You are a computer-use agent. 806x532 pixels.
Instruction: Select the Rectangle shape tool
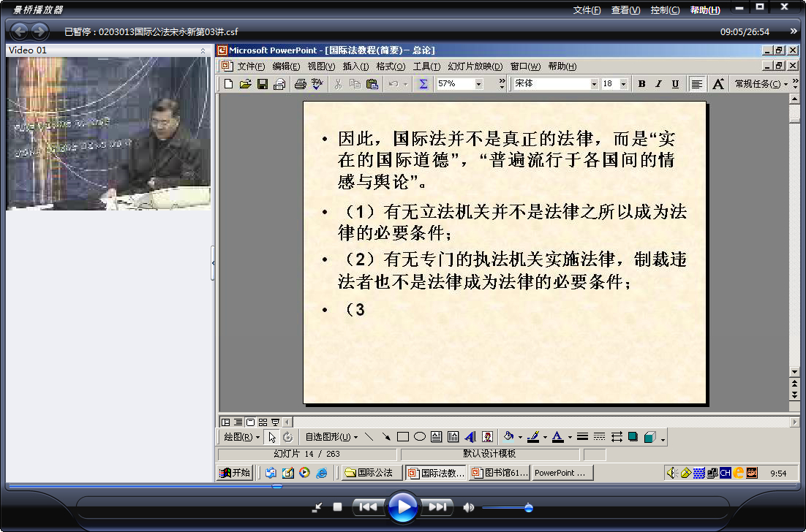(403, 437)
